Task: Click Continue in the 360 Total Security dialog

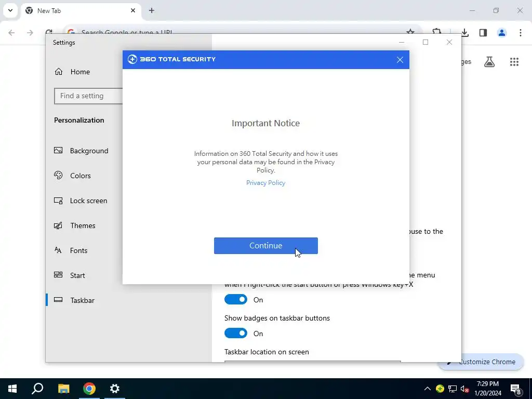Action: click(x=265, y=246)
